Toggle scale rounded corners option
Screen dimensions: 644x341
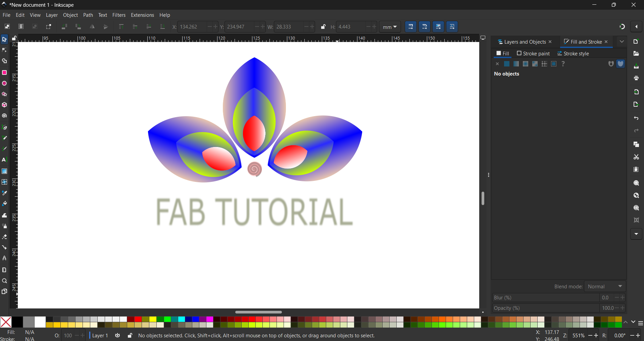click(425, 27)
